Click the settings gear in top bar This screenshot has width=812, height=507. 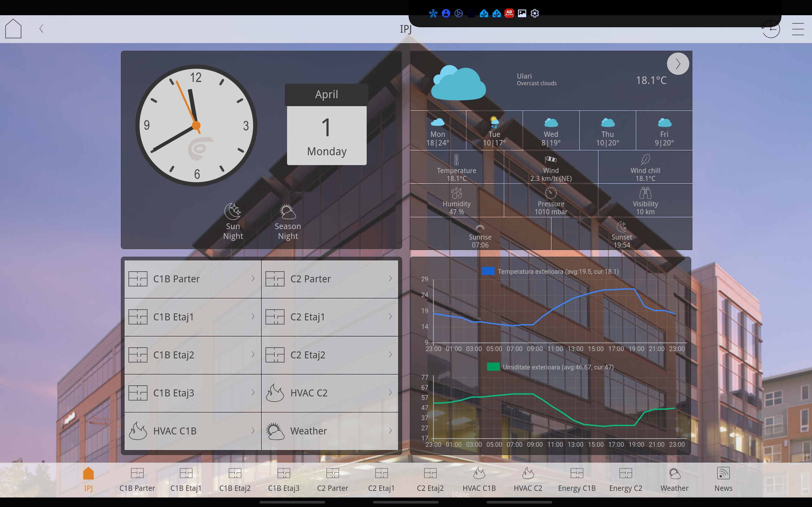click(534, 13)
